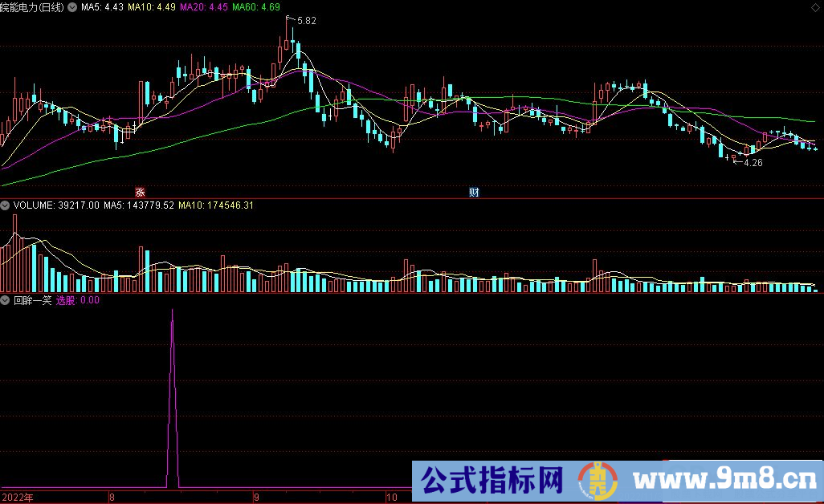Click the tallest red volume bar

[14, 253]
